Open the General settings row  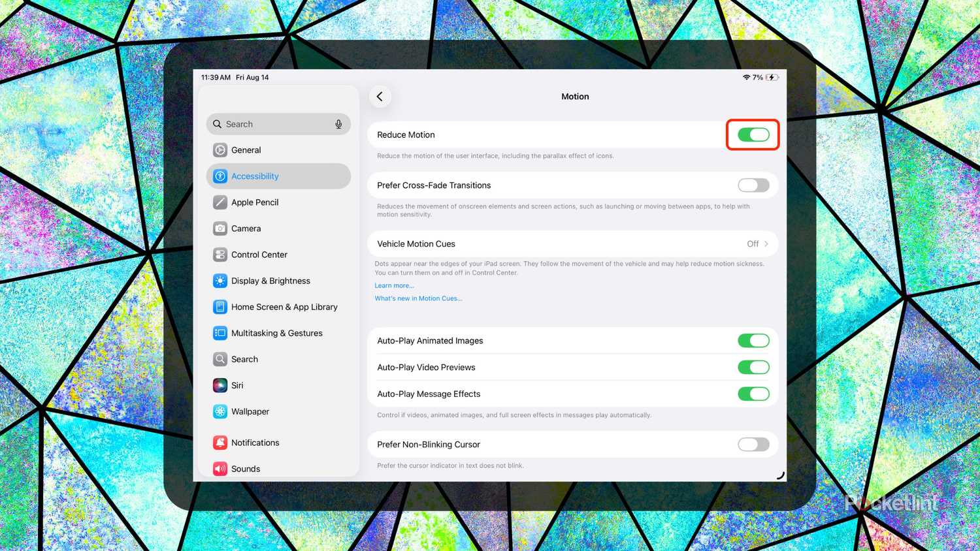[x=278, y=150]
